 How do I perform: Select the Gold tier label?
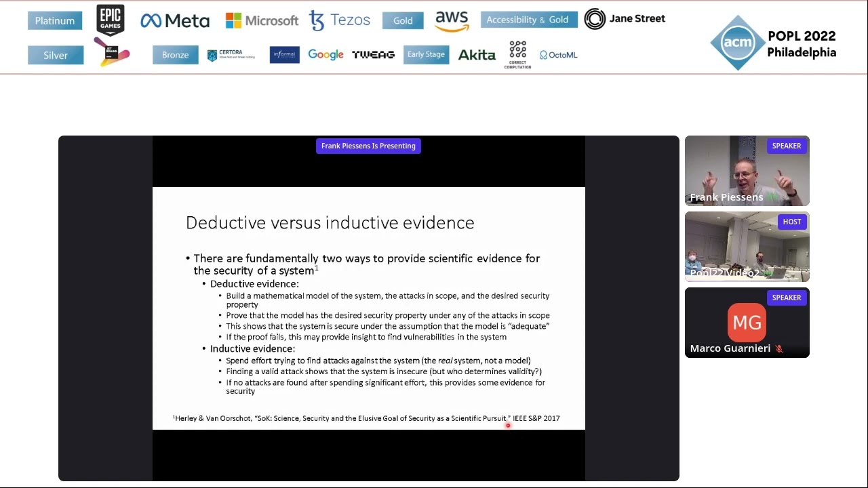(403, 20)
